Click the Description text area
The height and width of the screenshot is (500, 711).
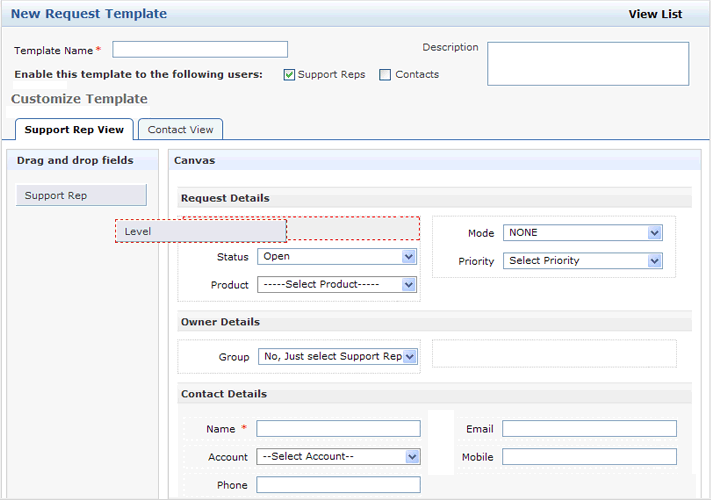(x=588, y=63)
